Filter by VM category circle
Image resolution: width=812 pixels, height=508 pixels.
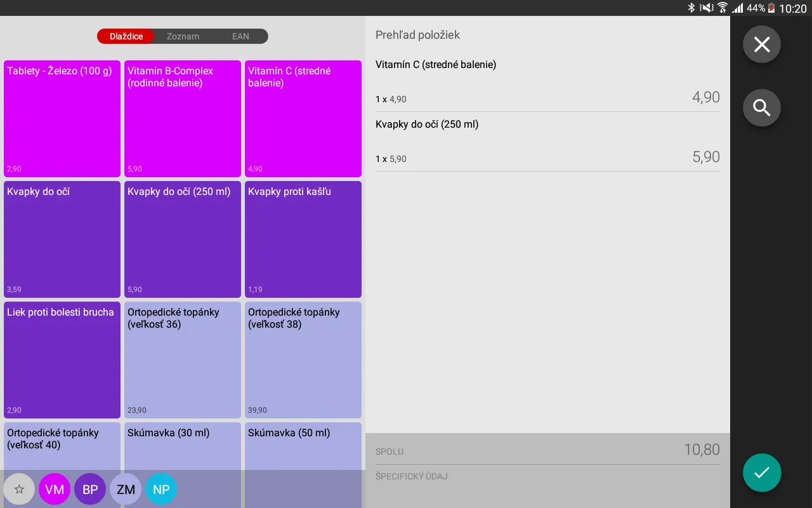click(55, 490)
